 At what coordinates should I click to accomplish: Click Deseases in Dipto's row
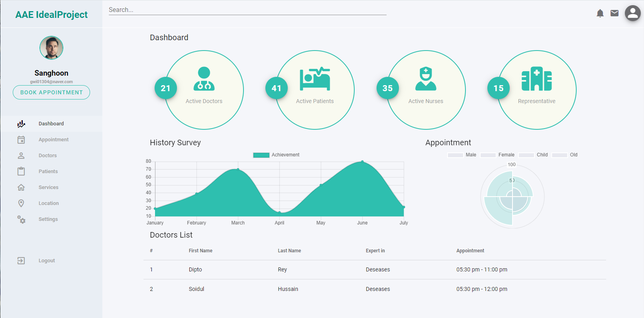pos(378,270)
